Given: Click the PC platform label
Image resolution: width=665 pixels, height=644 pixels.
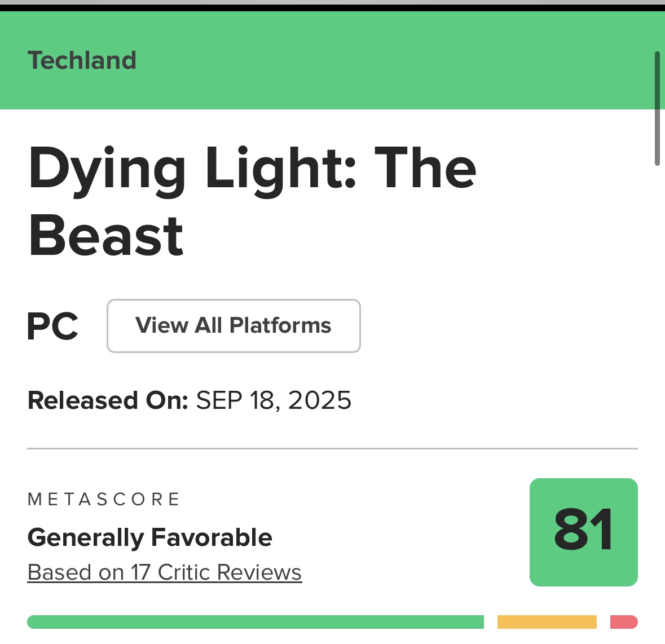Looking at the screenshot, I should (52, 326).
